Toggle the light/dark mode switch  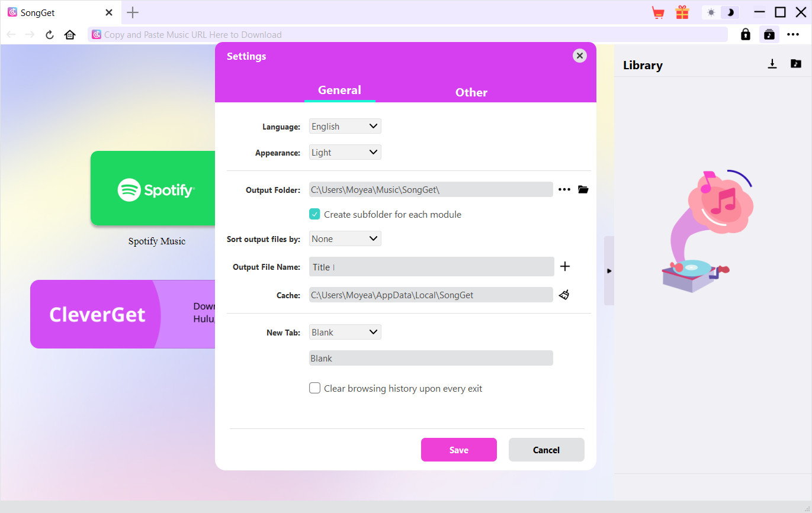tap(721, 12)
